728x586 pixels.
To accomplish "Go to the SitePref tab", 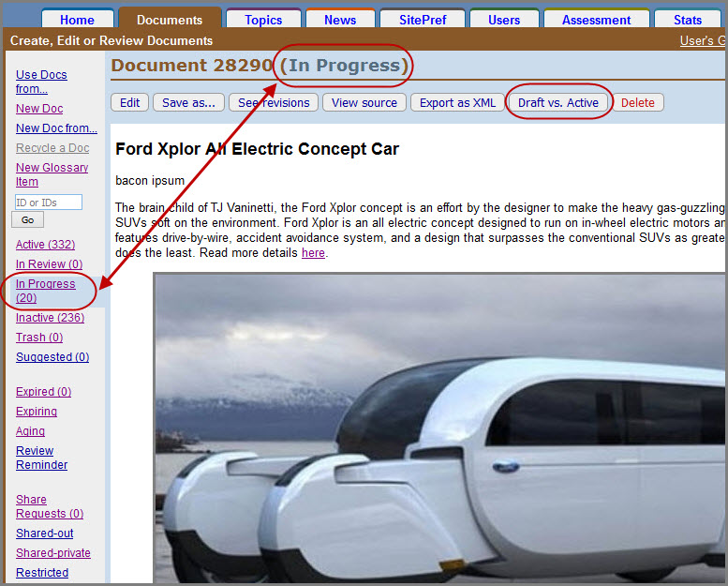I will click(x=423, y=20).
